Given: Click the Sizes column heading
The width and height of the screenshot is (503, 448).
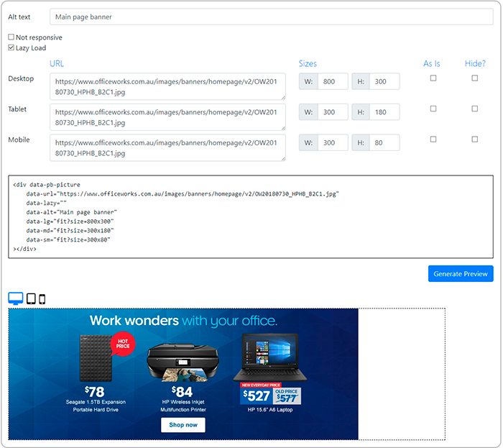Looking at the screenshot, I should [308, 63].
